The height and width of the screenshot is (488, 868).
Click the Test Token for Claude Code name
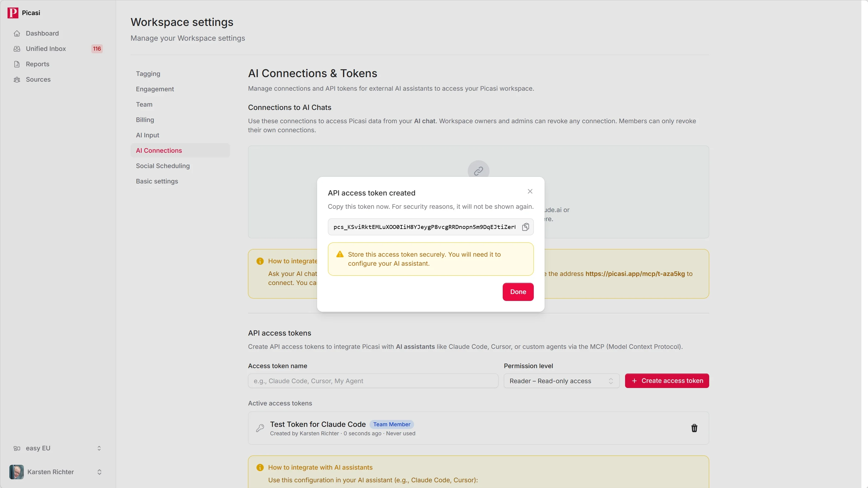click(x=318, y=424)
